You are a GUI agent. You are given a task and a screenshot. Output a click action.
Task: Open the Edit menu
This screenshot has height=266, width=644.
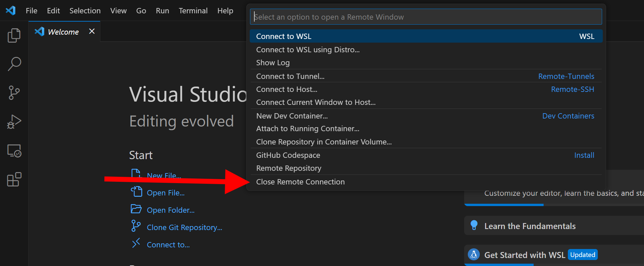54,11
